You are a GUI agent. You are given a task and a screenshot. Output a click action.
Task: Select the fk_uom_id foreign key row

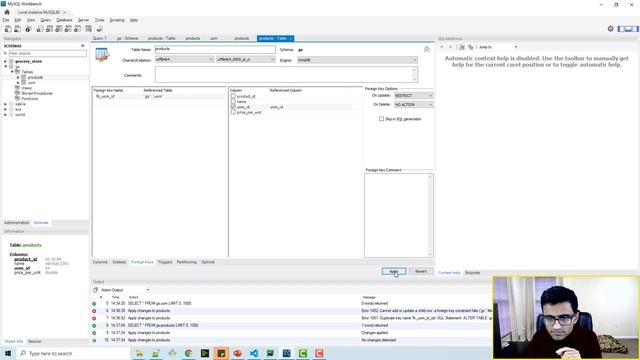click(159, 96)
